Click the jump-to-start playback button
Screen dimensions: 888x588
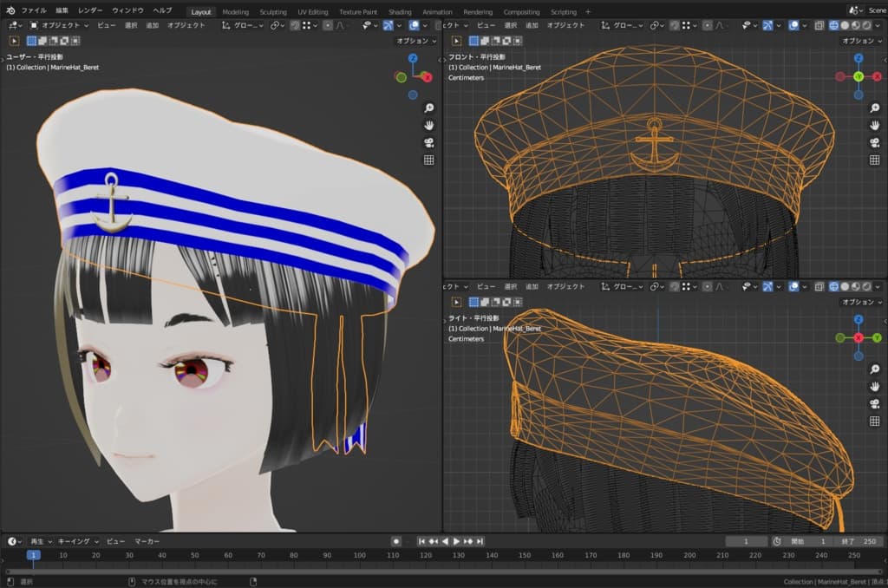421,541
